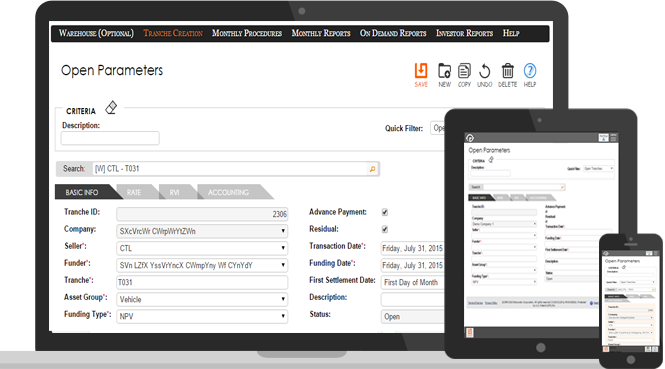Click the Funding Date field
Viewport: 665px width, 369px height.
[412, 265]
